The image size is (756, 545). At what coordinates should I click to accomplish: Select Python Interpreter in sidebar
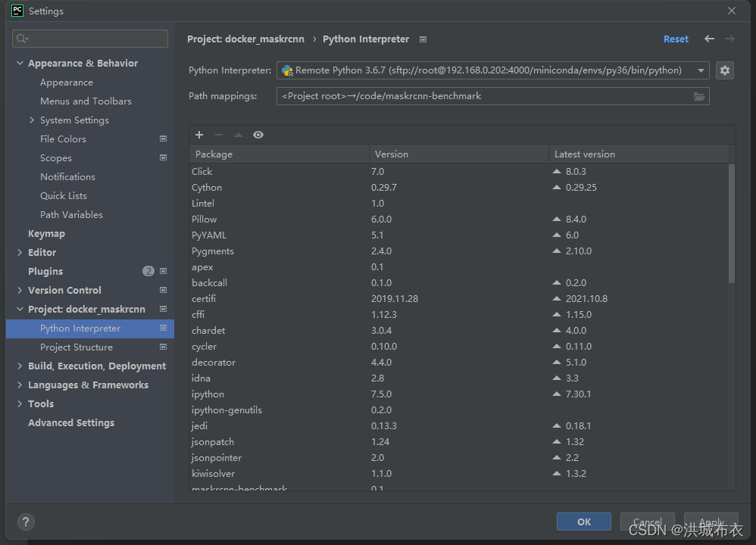click(89, 329)
